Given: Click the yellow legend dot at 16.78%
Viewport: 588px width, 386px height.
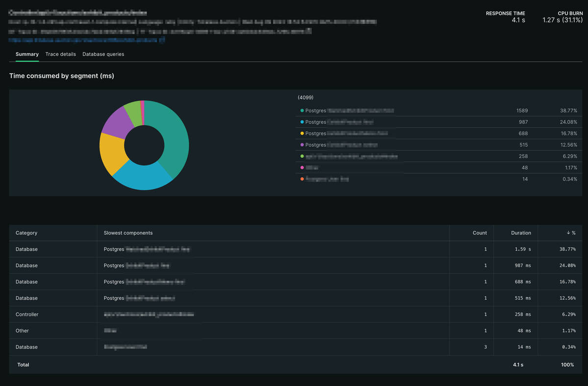Looking at the screenshot, I should pyautogui.click(x=302, y=133).
